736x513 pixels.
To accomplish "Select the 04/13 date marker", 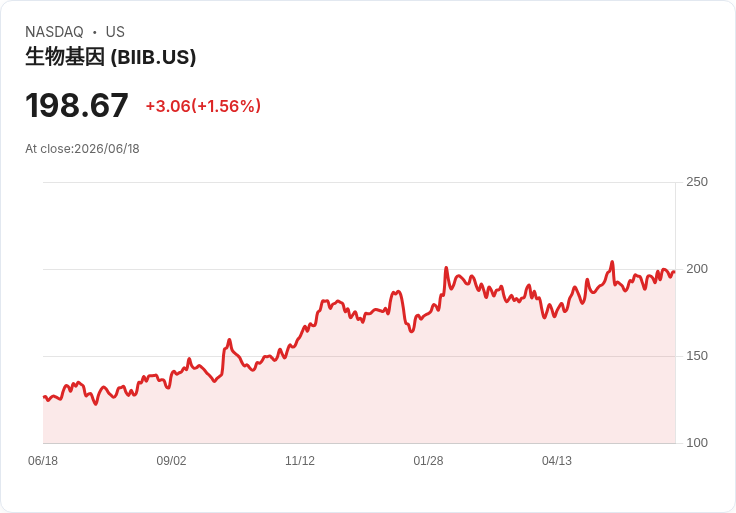I will click(x=557, y=461).
